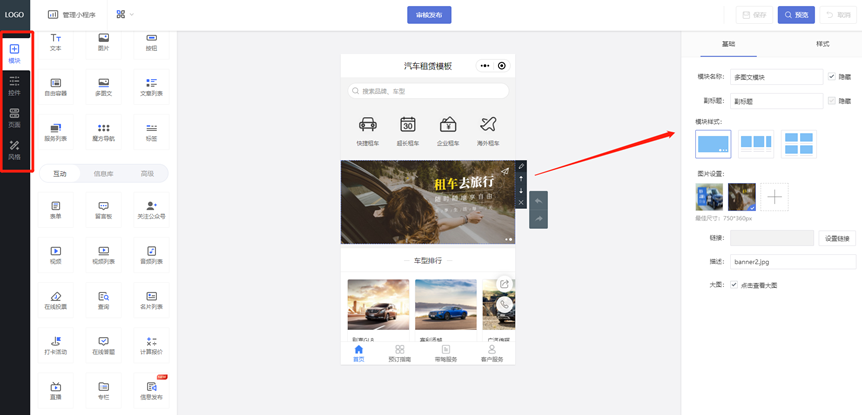Add a 在线投票 module

tap(56, 300)
